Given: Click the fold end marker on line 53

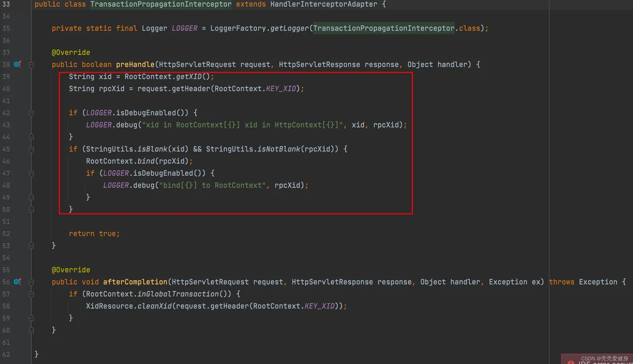Looking at the screenshot, I should [31, 246].
